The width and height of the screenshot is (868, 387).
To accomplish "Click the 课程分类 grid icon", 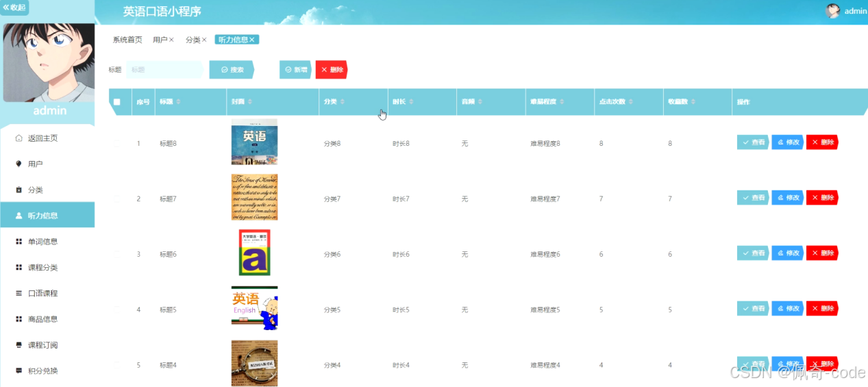I will [19, 267].
